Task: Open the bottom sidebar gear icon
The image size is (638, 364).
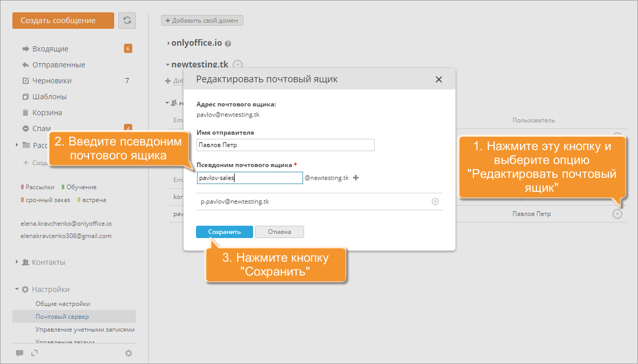Action: pos(129,353)
